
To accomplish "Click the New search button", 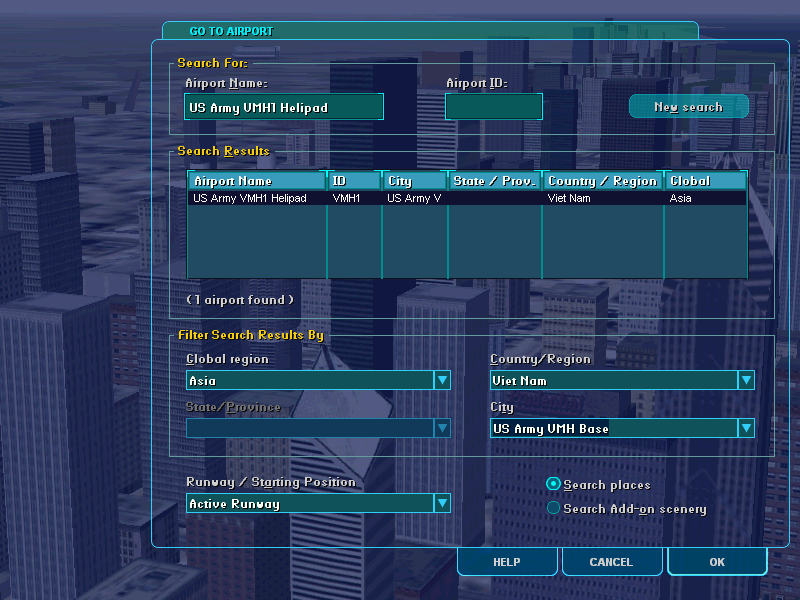I will (688, 106).
